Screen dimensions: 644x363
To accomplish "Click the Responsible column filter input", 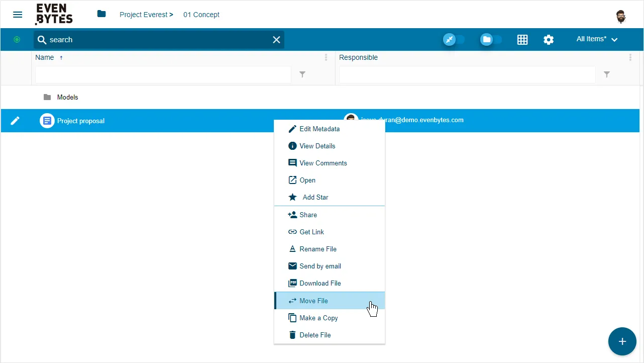I will [467, 74].
